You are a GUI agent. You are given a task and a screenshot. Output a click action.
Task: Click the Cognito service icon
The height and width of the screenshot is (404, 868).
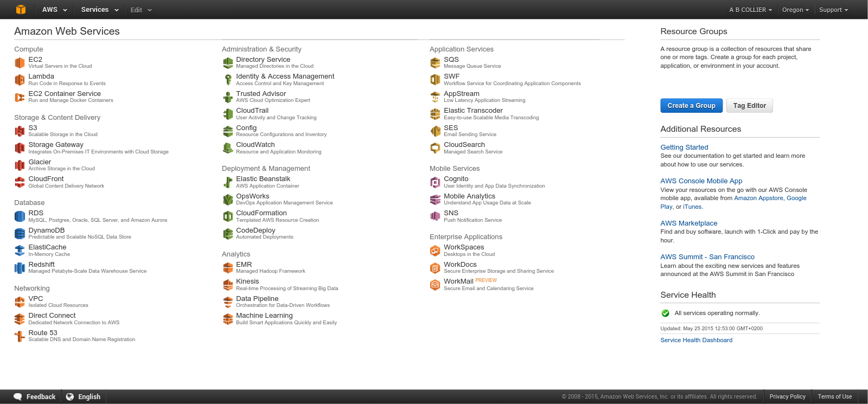pyautogui.click(x=435, y=182)
